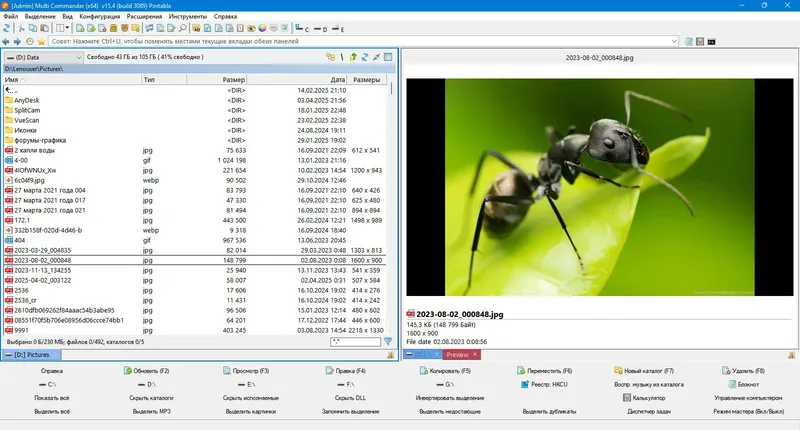Click the calculator icon beside command line
800x430 pixels.
[700, 42]
